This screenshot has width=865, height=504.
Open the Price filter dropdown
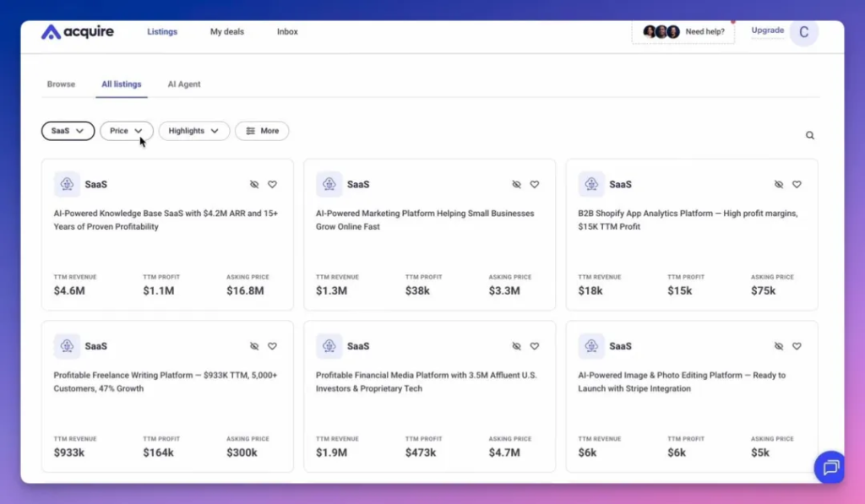pyautogui.click(x=127, y=131)
